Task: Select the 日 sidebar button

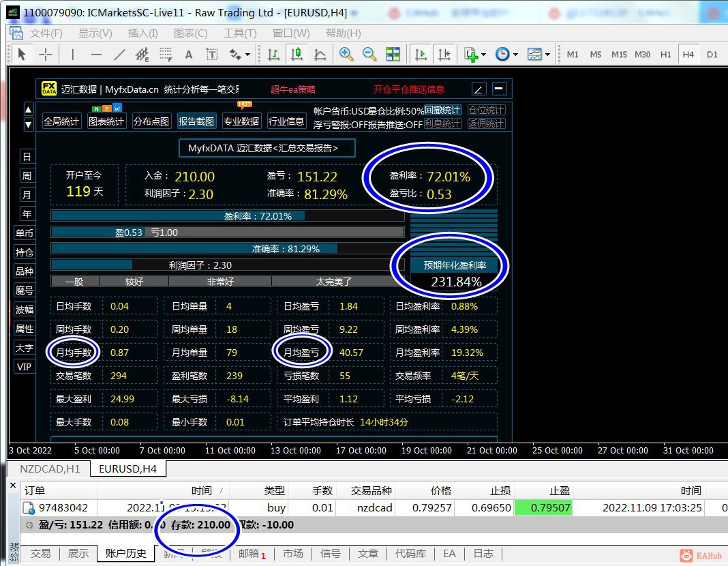Action: click(x=27, y=156)
